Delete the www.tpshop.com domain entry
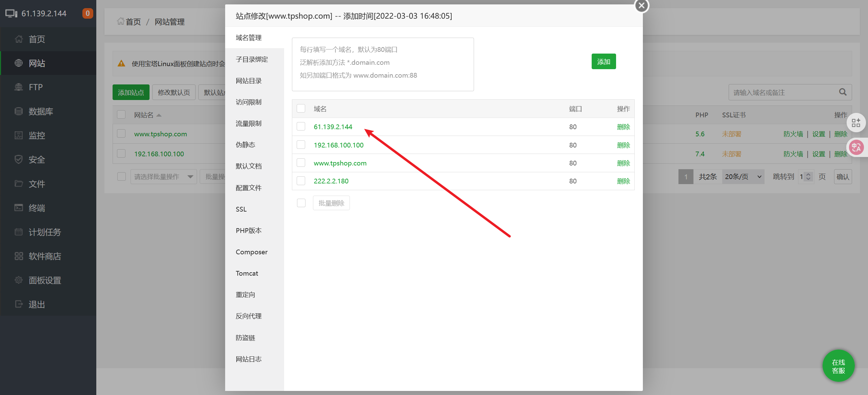This screenshot has height=395, width=868. tap(623, 163)
